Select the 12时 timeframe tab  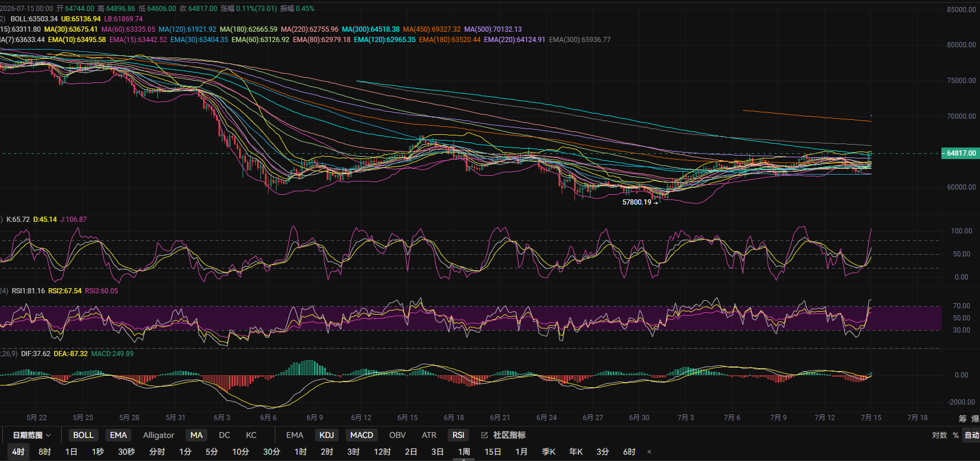pos(383,452)
